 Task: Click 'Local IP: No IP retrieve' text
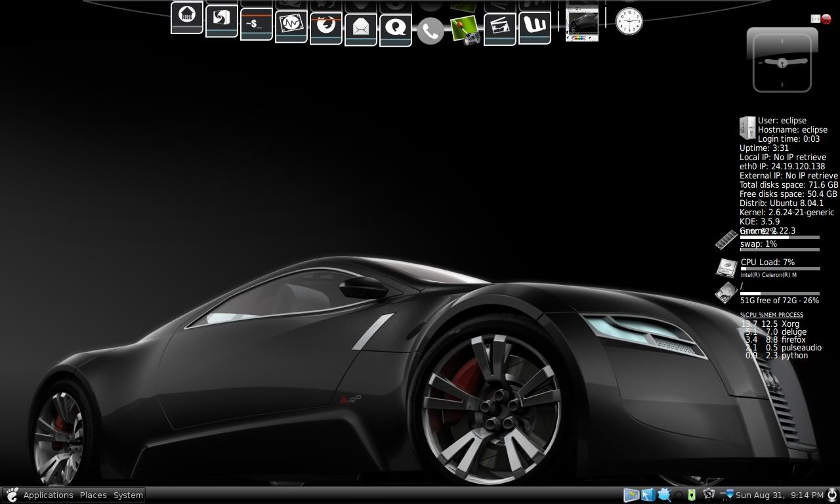coord(783,157)
